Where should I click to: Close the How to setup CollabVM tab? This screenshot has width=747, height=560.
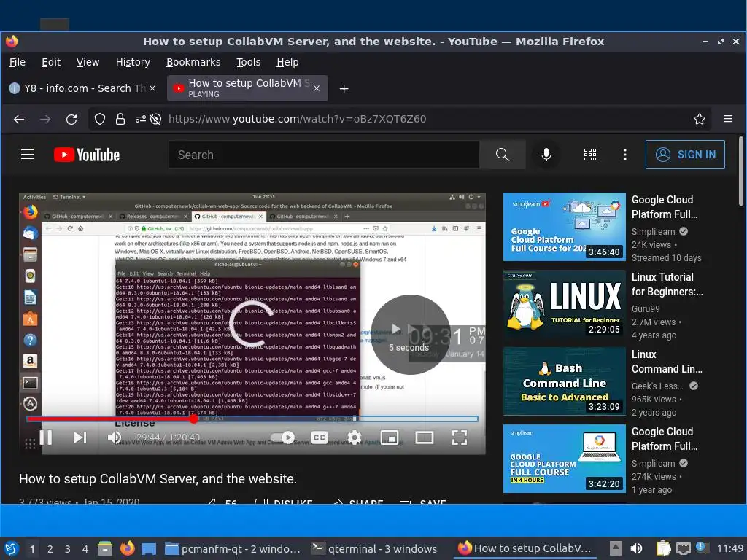pos(317,88)
